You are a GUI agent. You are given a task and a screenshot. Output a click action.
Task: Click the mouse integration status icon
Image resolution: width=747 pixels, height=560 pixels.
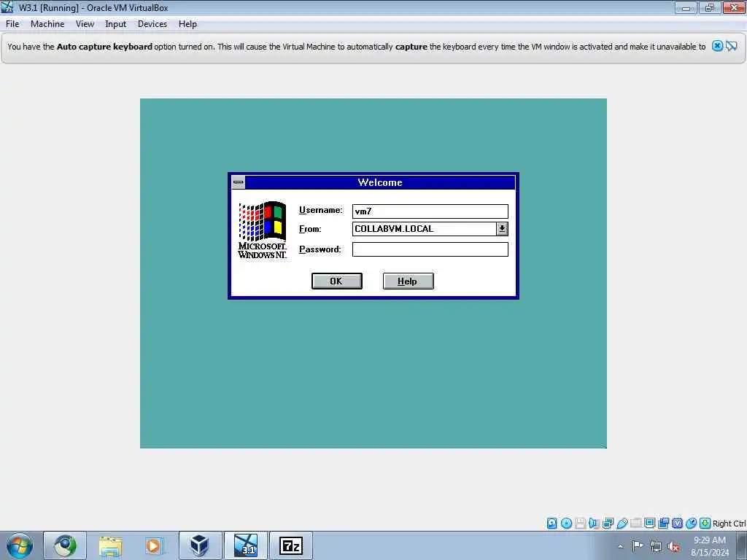pos(691,524)
